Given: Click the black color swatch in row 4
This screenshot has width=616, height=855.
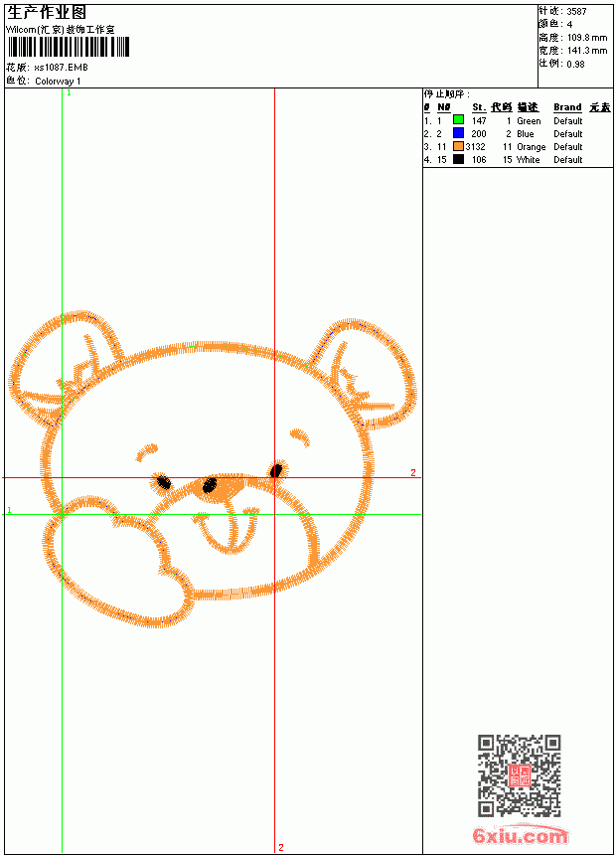Looking at the screenshot, I should point(458,159).
